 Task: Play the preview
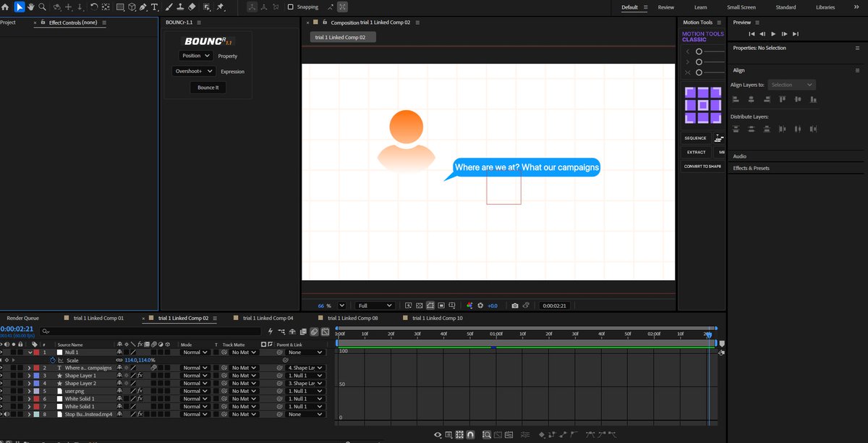[x=773, y=34]
